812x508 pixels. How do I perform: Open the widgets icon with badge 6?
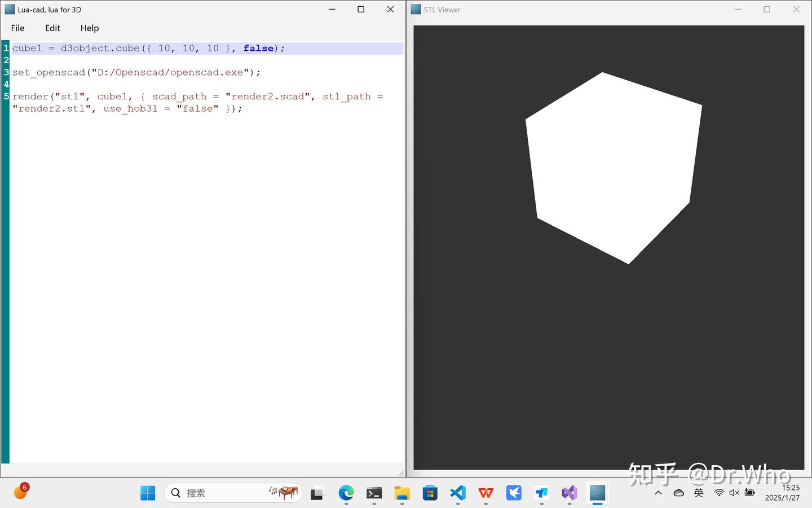coord(21,492)
